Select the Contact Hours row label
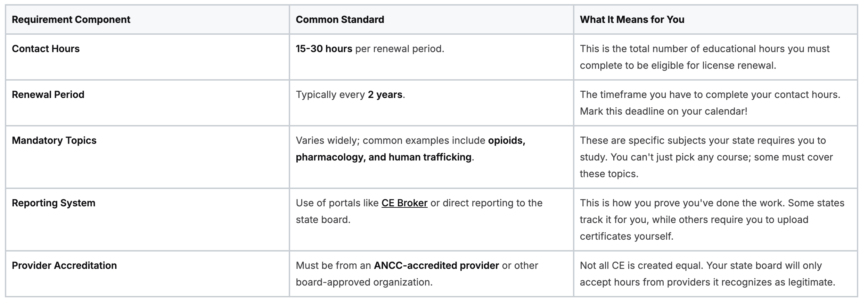The image size is (868, 305). click(x=46, y=49)
